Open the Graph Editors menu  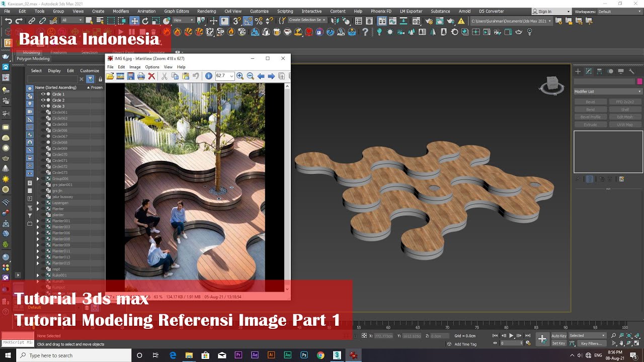(177, 11)
